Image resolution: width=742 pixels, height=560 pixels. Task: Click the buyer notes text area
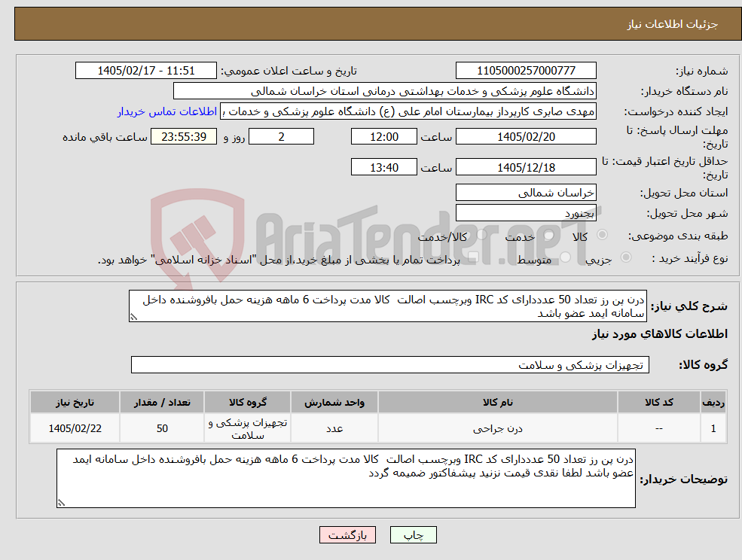point(346,478)
